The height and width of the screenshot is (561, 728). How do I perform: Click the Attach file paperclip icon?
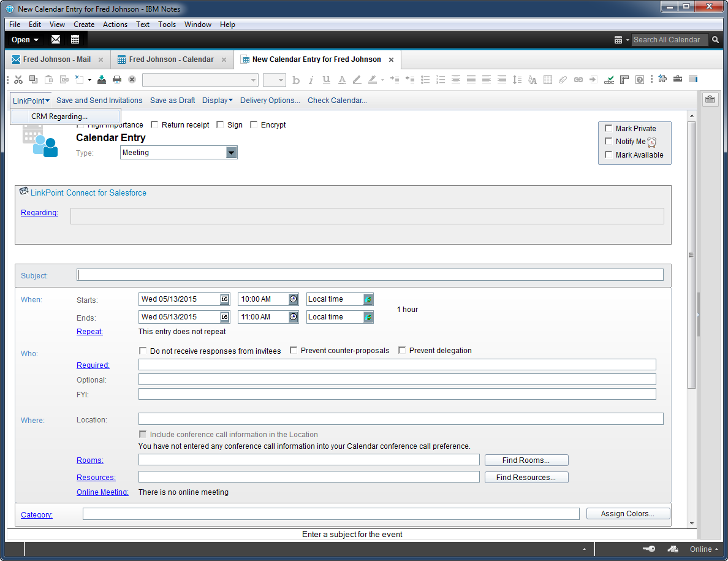pos(563,80)
